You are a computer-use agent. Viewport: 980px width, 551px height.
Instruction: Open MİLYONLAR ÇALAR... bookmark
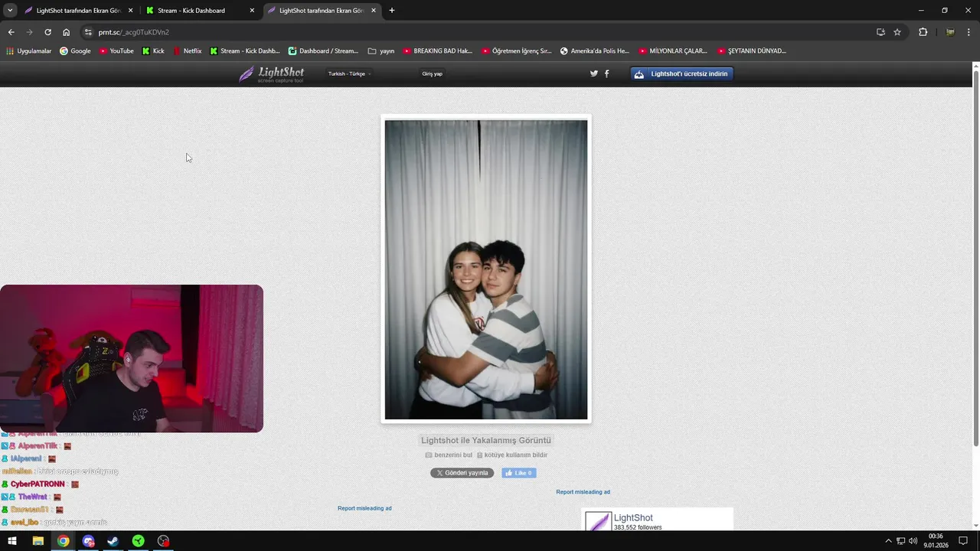pyautogui.click(x=673, y=51)
